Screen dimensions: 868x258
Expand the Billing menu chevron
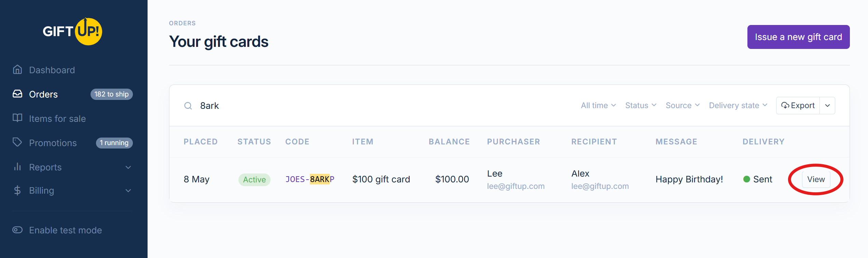click(128, 191)
